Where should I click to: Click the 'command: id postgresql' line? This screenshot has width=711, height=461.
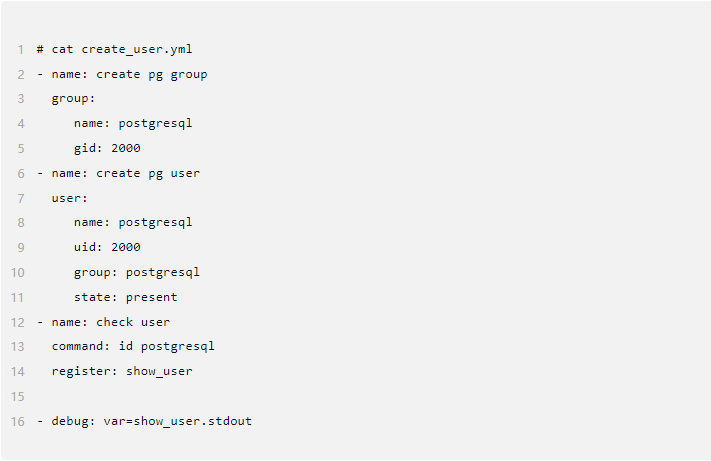pyautogui.click(x=133, y=346)
